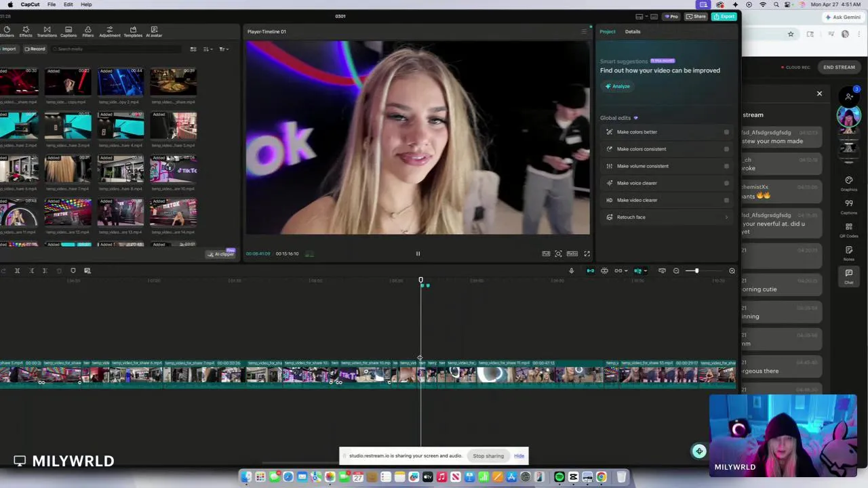
Task: Click Ask Gemini in Chrome window
Action: 844,17
